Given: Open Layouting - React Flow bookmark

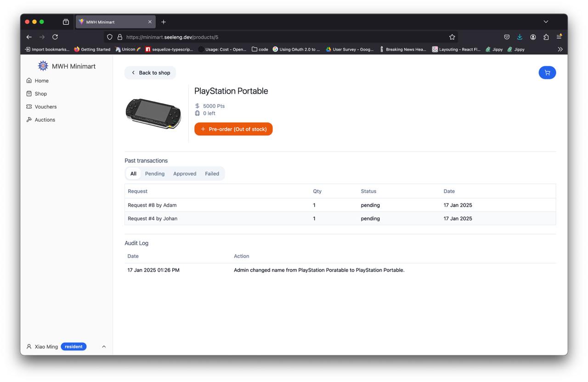Looking at the screenshot, I should (x=456, y=49).
